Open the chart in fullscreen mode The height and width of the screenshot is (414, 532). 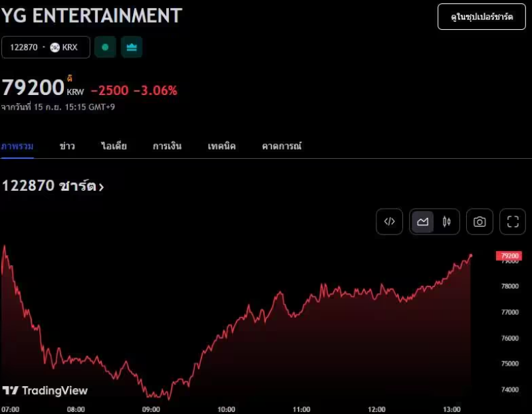(x=513, y=222)
